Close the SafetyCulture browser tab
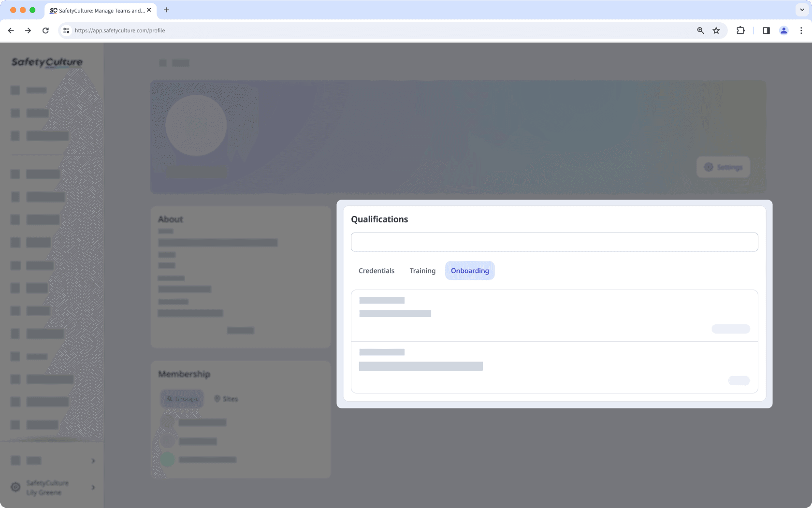The height and width of the screenshot is (508, 812). 149,10
